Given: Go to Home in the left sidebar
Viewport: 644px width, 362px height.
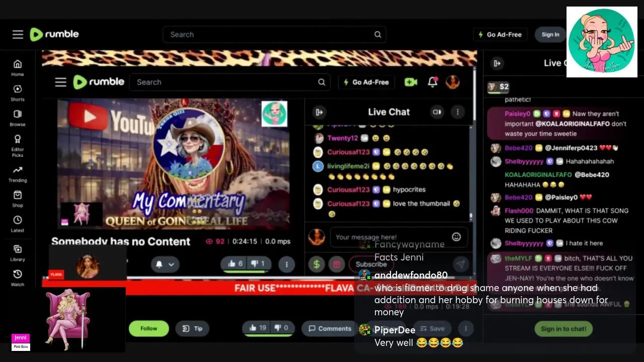Looking at the screenshot, I should tap(18, 67).
